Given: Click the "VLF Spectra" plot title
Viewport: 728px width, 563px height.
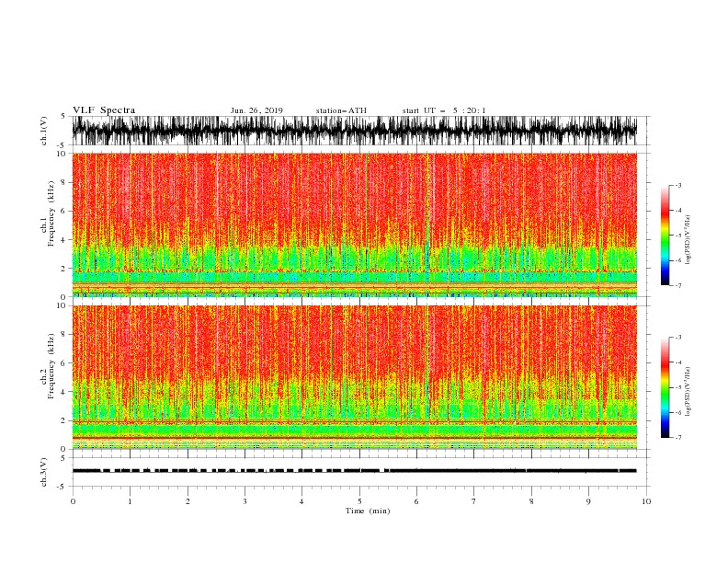Looking at the screenshot, I should click(104, 110).
